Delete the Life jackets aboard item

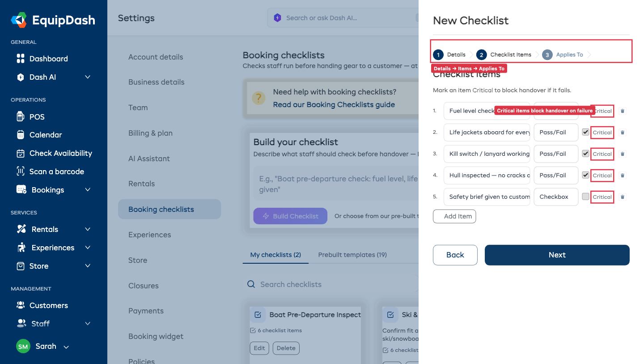point(623,133)
